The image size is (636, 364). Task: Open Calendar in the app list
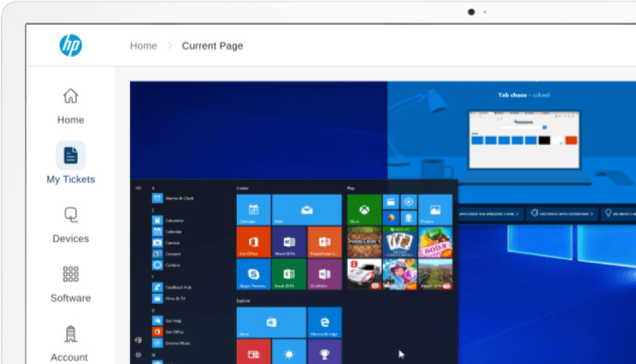tap(168, 231)
